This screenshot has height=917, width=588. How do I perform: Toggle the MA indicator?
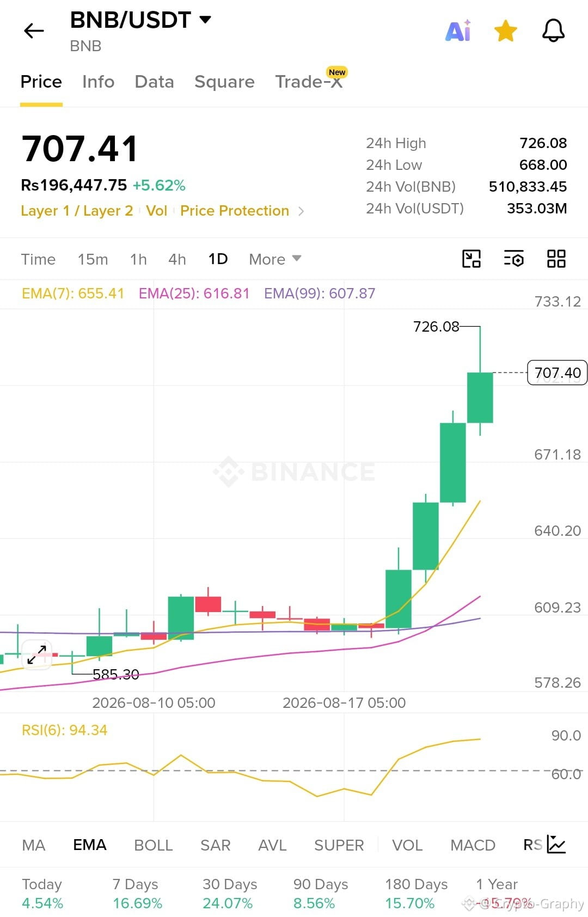pyautogui.click(x=34, y=845)
